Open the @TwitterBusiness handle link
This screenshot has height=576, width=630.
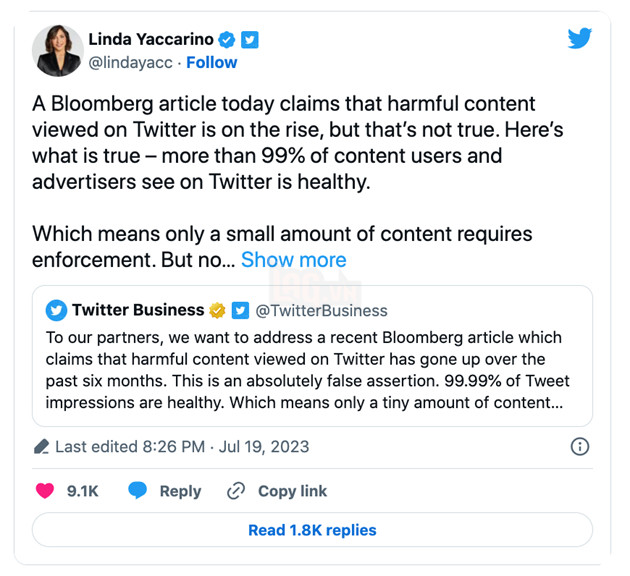click(x=321, y=310)
